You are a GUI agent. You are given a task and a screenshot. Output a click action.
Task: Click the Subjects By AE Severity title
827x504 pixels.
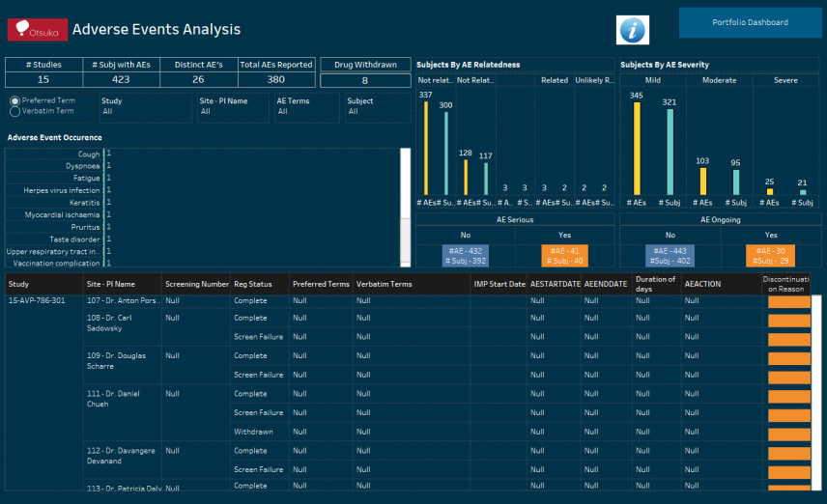665,65
